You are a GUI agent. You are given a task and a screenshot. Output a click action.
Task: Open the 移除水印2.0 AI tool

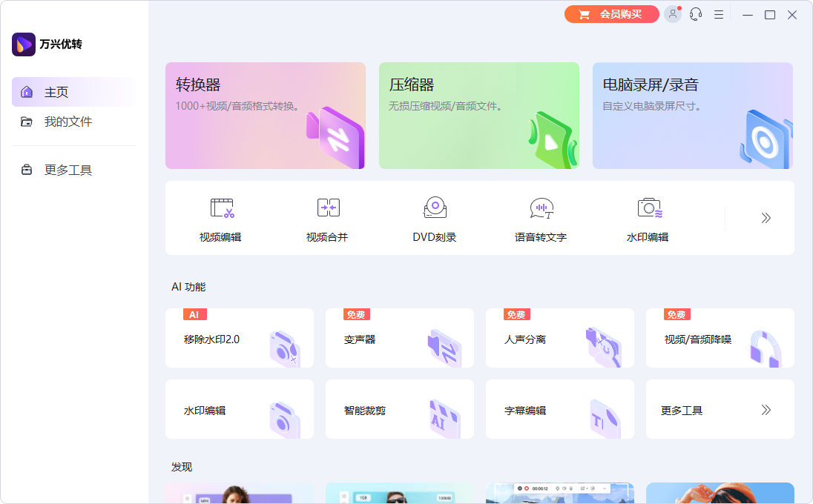(x=239, y=337)
